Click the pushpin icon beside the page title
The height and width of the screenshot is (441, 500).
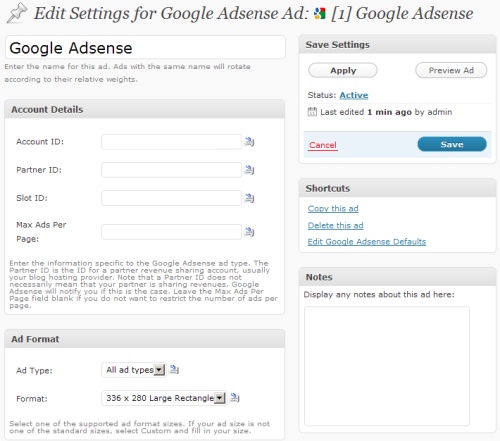pos(17,13)
